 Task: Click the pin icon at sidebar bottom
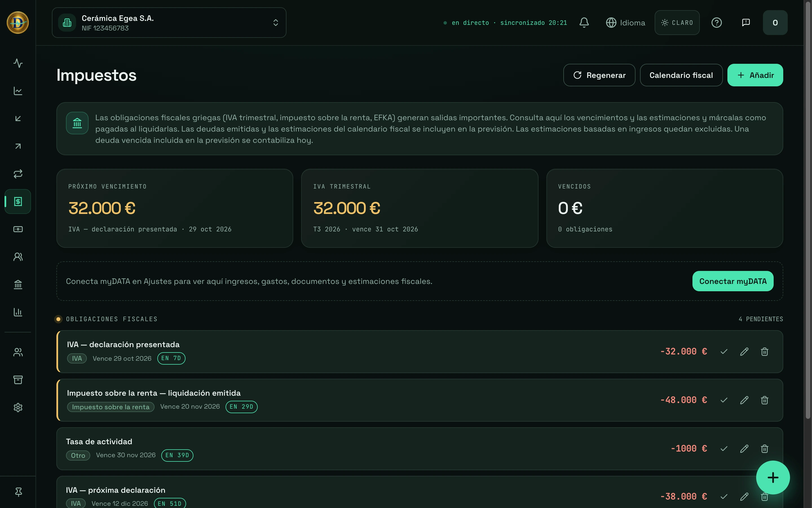coord(18,492)
